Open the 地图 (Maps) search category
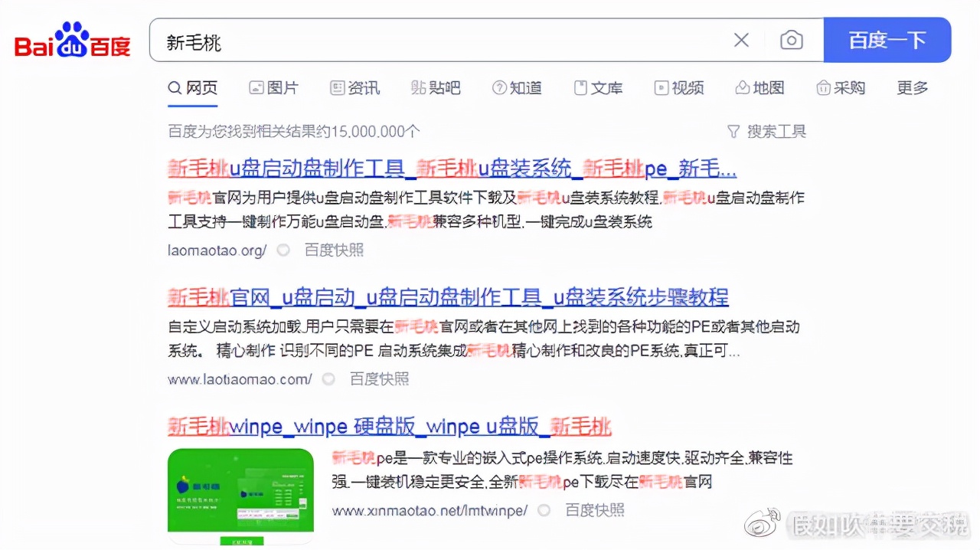Viewport: 980px width, 550px height. [760, 87]
